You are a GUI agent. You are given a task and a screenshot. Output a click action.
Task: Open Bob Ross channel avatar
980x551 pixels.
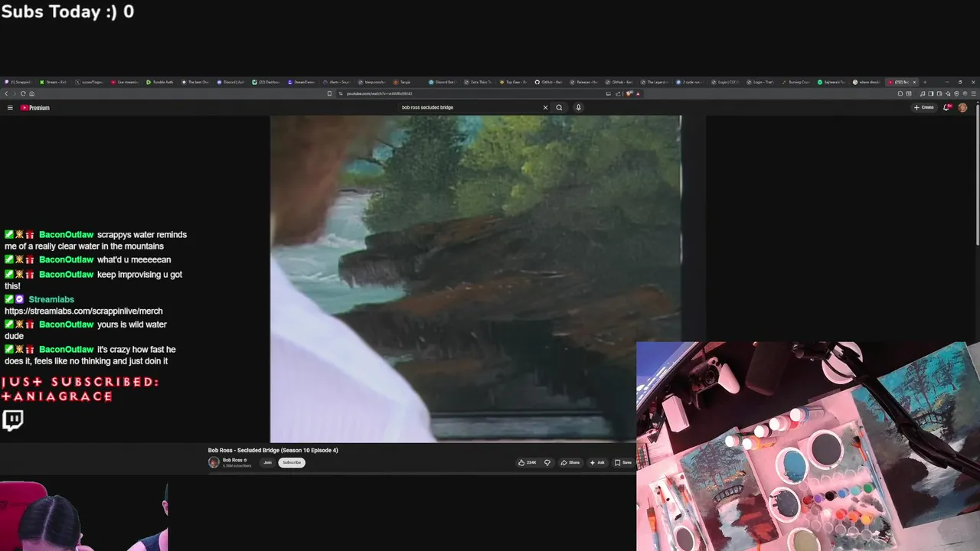pos(214,462)
